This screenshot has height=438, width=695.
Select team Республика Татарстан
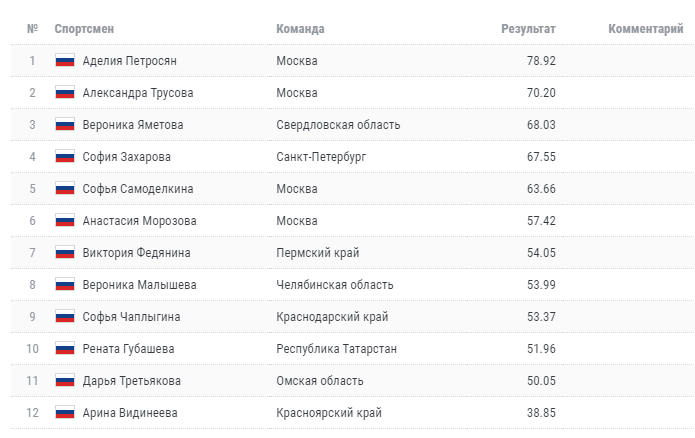pyautogui.click(x=336, y=349)
